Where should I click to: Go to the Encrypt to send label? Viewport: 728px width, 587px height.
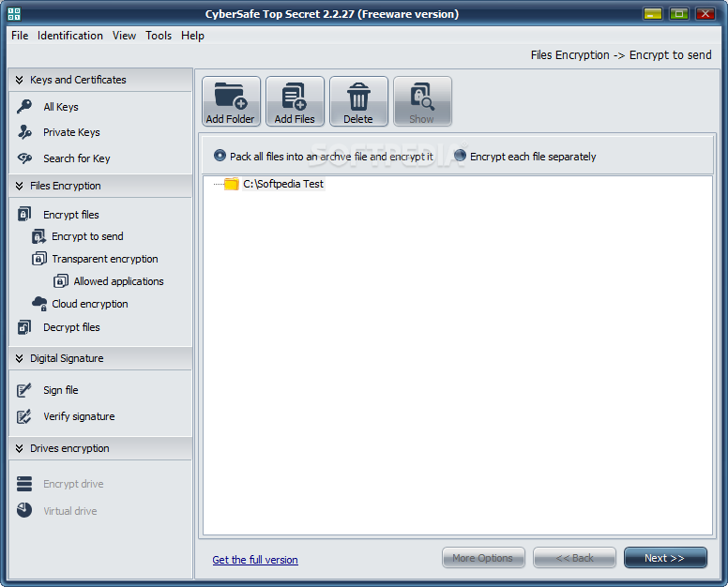click(x=87, y=236)
